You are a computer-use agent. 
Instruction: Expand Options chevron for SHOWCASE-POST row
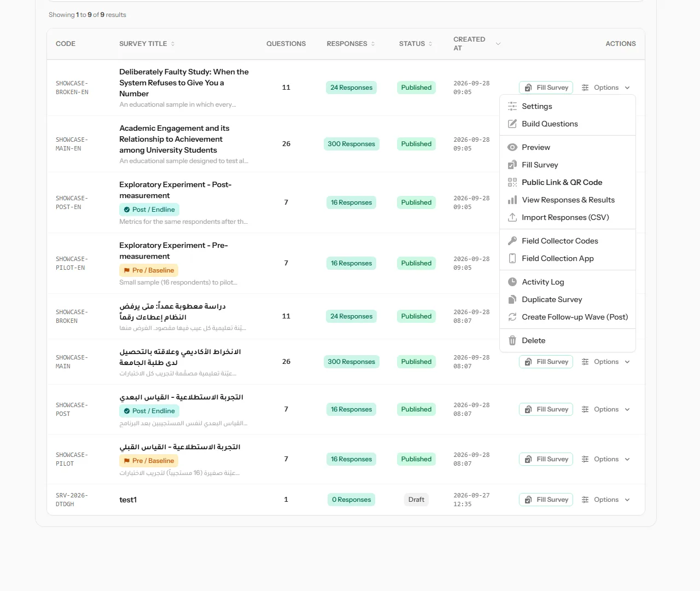627,409
